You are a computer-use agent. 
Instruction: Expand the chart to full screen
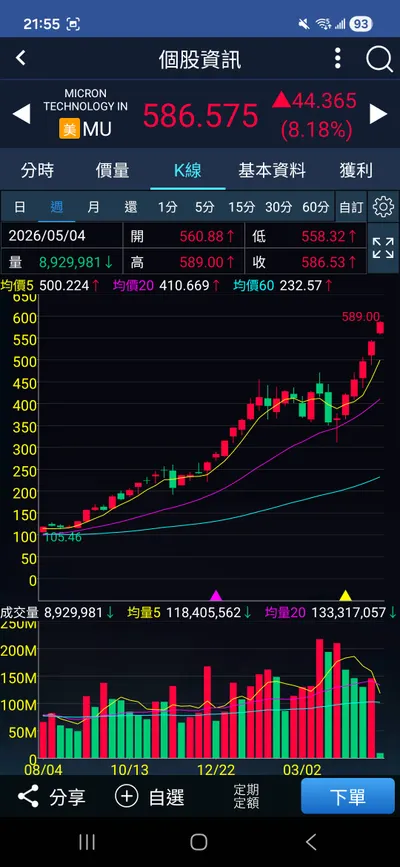(x=383, y=248)
